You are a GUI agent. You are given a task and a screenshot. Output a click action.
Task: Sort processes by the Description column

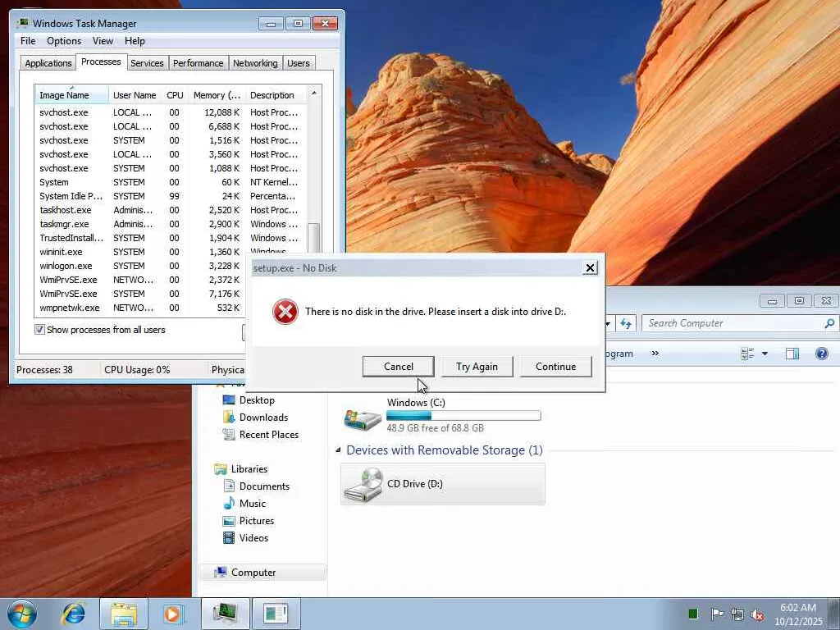tap(276, 95)
